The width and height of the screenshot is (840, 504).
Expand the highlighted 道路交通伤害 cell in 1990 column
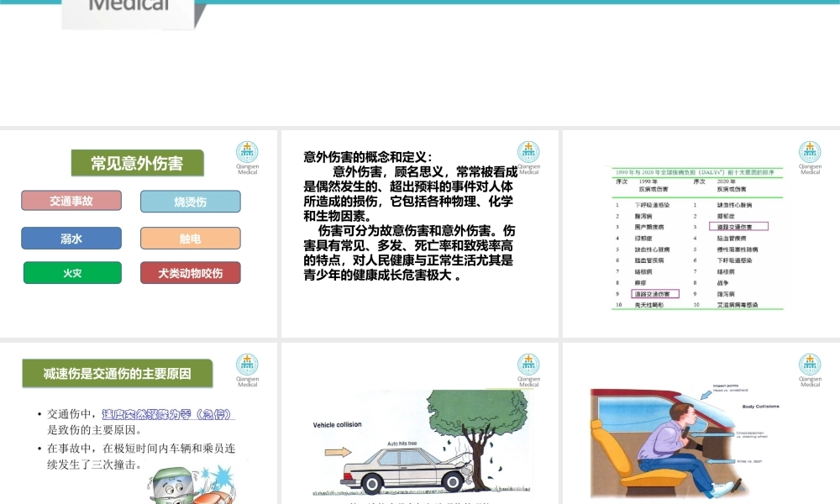coord(657,294)
